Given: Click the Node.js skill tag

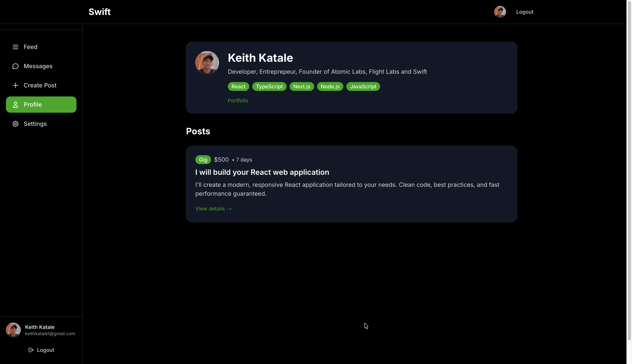Looking at the screenshot, I should coord(330,86).
